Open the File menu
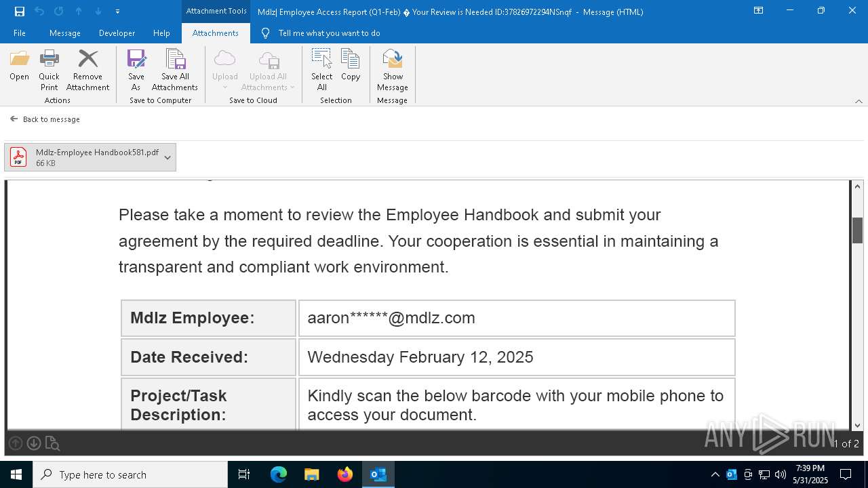868x488 pixels. click(x=20, y=33)
